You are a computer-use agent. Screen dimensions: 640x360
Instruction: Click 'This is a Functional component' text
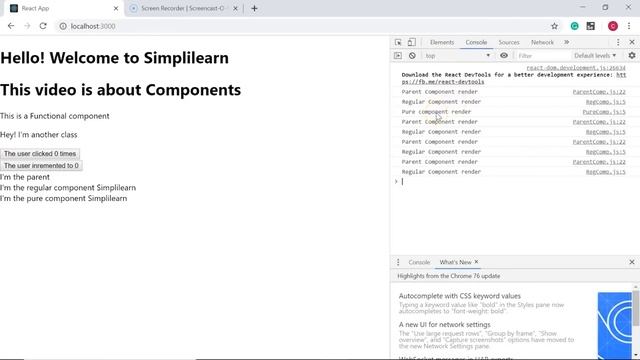55,116
